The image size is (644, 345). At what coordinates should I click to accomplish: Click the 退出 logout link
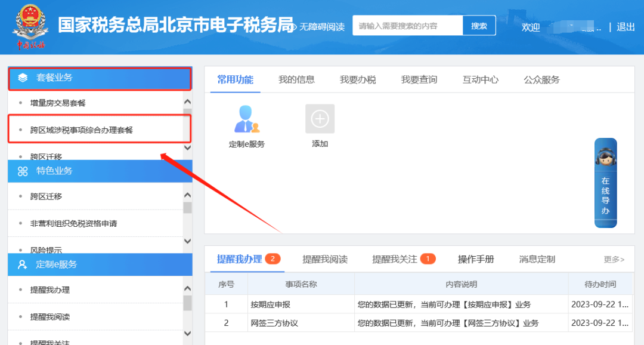626,27
